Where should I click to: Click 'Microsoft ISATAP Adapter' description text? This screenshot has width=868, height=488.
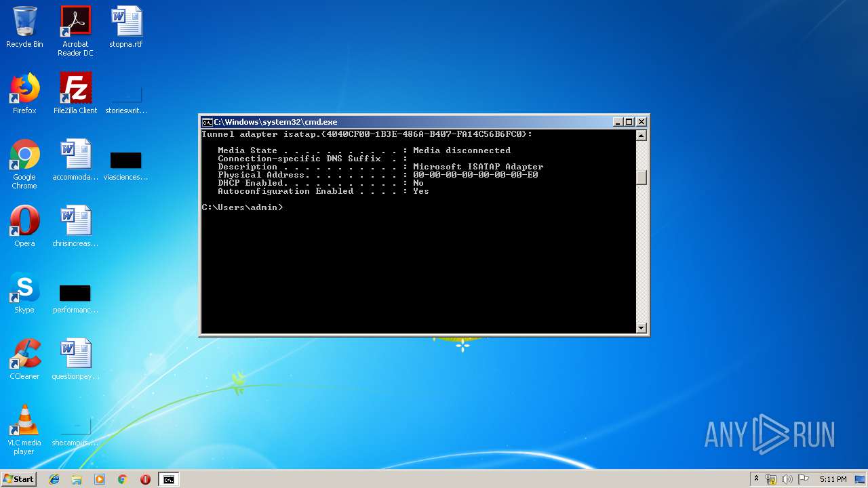[x=478, y=167]
